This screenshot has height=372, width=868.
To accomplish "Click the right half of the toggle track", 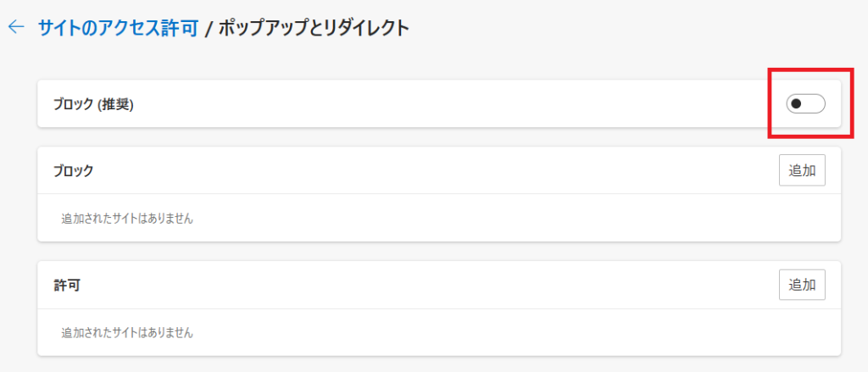I will pyautogui.click(x=815, y=104).
